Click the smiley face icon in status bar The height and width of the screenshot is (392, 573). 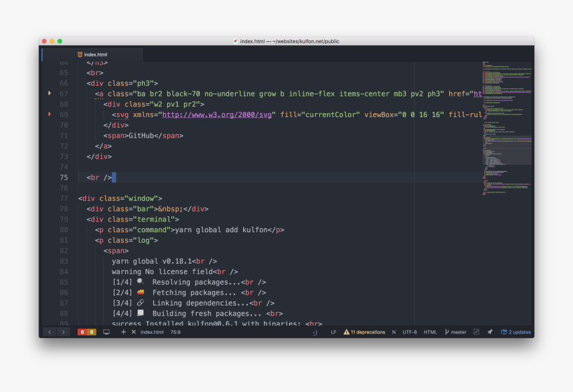pyautogui.click(x=314, y=332)
